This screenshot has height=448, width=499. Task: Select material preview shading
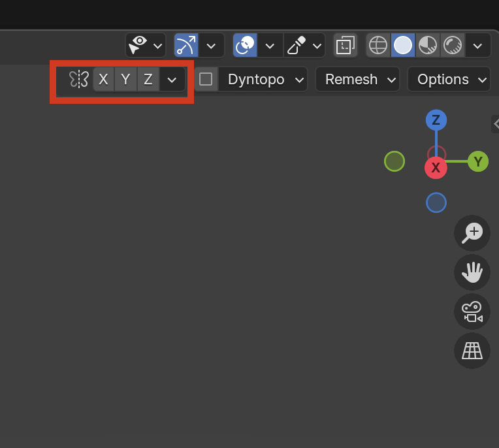coord(428,45)
